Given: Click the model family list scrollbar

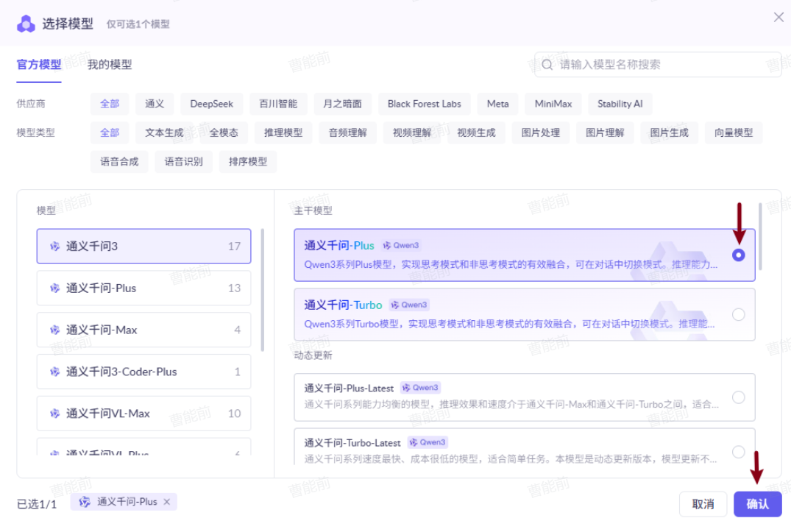Looking at the screenshot, I should pyautogui.click(x=263, y=290).
